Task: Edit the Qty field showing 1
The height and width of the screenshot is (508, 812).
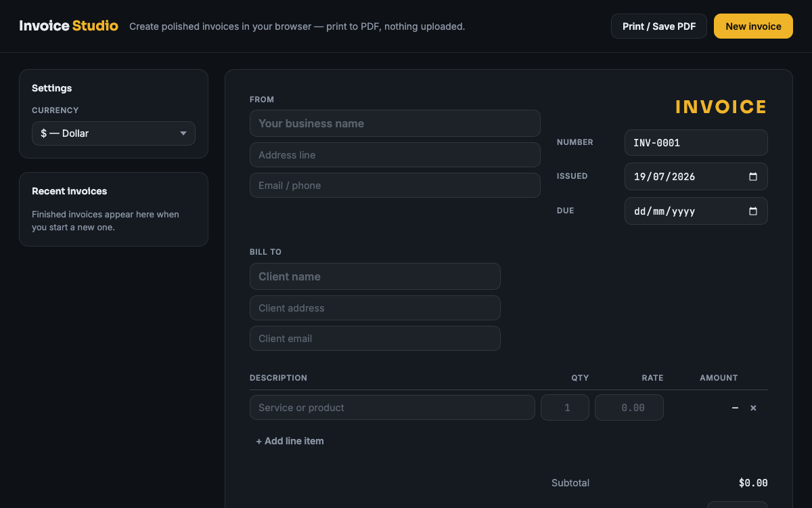Action: [x=565, y=408]
